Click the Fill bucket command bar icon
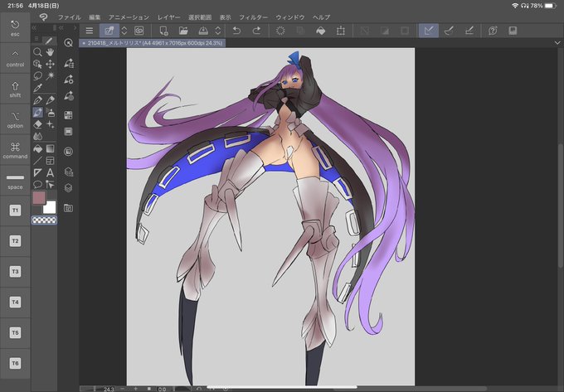This screenshot has height=392, width=564. (x=320, y=31)
